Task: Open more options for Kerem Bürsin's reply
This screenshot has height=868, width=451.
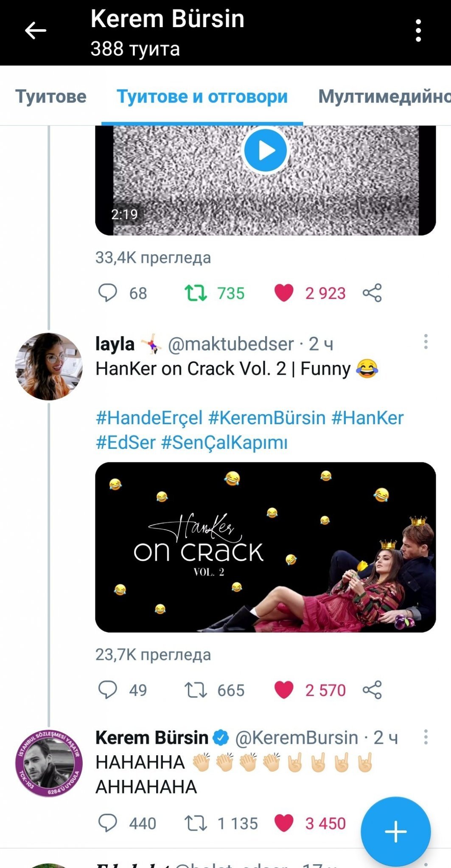Action: tap(426, 737)
